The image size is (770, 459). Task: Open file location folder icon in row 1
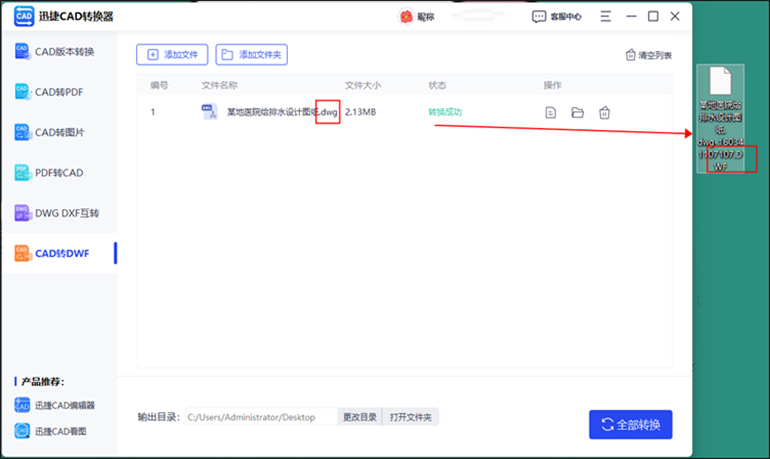(x=578, y=112)
